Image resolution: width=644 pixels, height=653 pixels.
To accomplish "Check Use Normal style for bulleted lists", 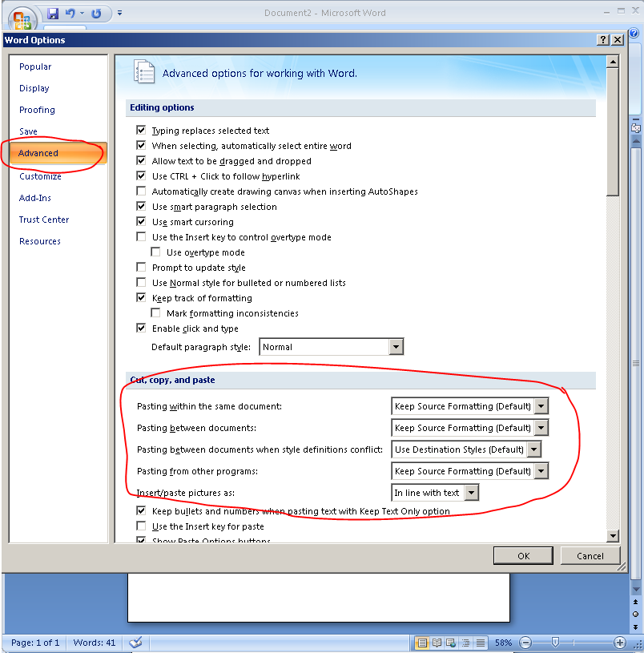I will 141,282.
